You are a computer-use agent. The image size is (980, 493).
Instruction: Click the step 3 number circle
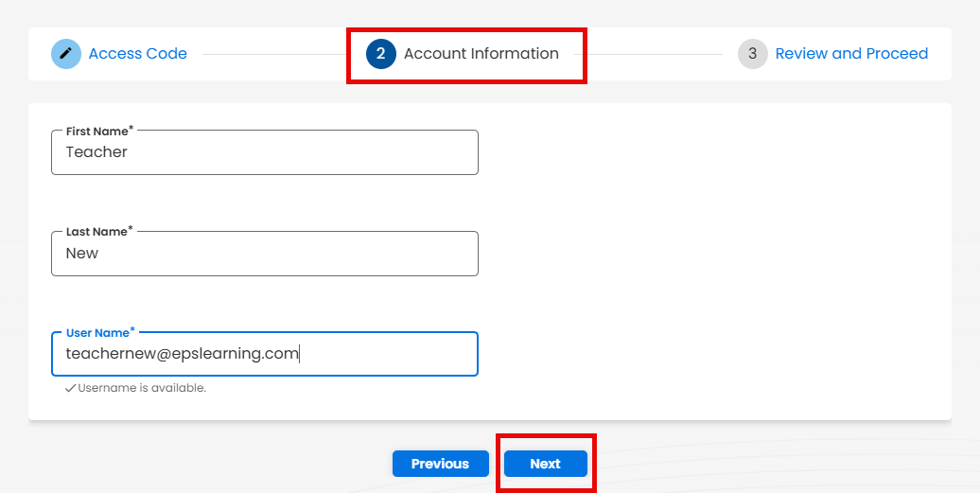pos(752,54)
